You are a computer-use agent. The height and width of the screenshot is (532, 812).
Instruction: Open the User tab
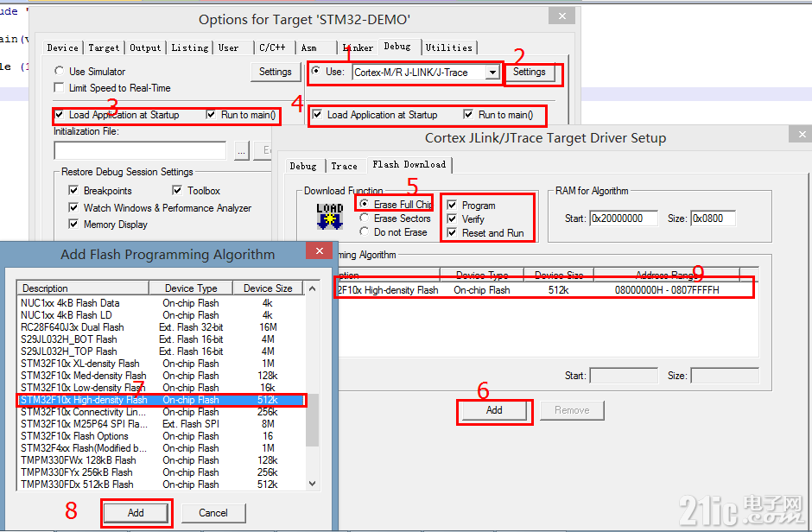point(228,47)
